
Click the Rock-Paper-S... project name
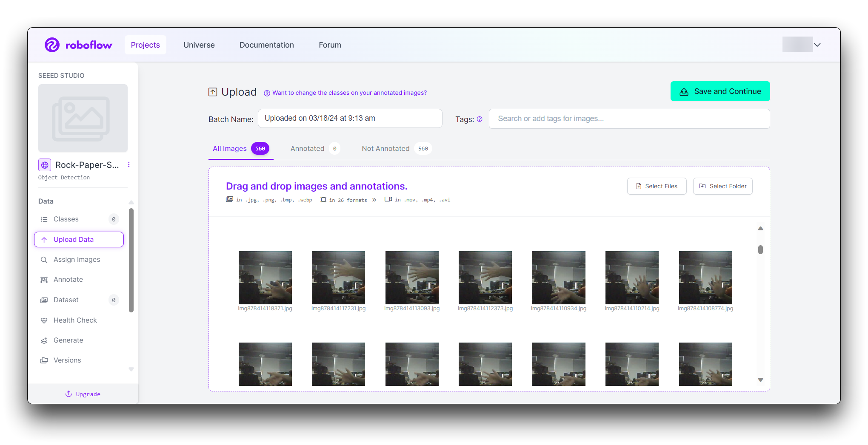pos(87,165)
